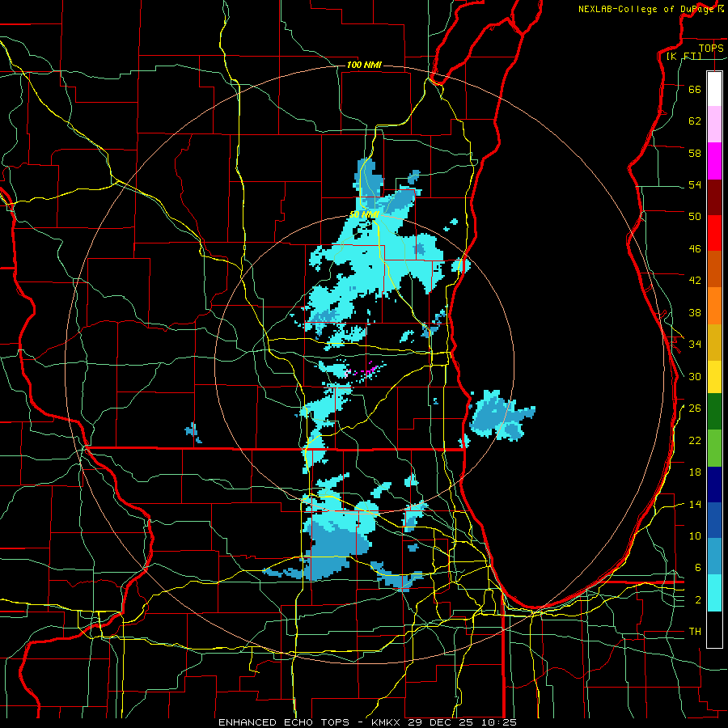Click the medium blue swatch near 10 kft

point(714,520)
